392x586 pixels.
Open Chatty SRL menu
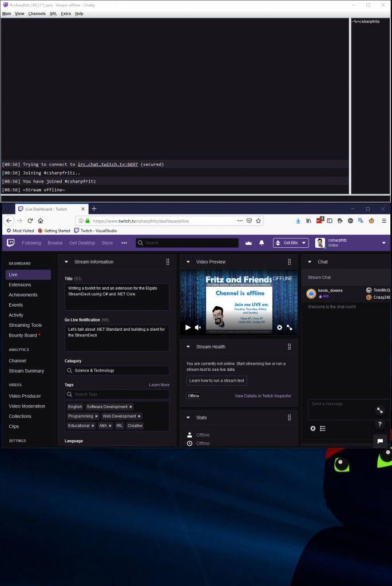click(x=53, y=14)
